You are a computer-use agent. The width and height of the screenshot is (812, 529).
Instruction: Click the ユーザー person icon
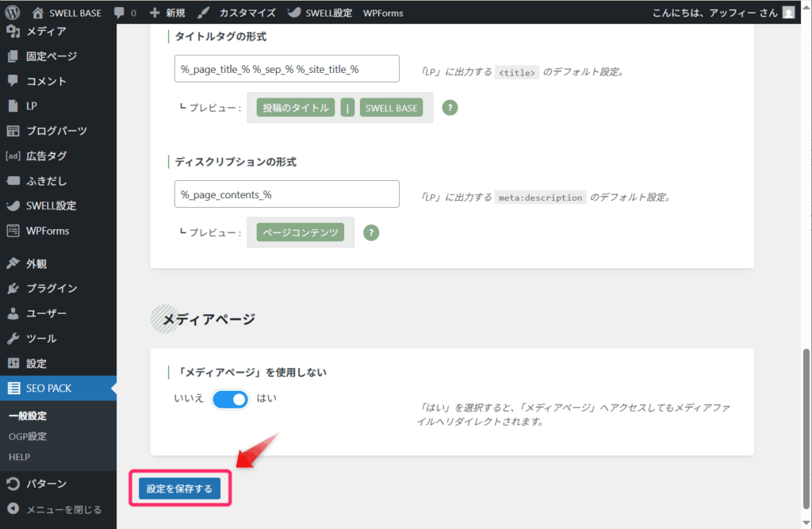click(x=13, y=313)
